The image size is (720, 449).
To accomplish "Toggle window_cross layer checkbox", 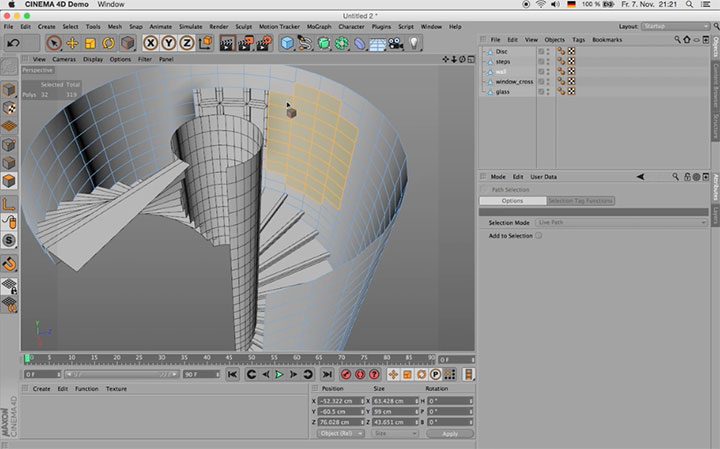I will 541,82.
